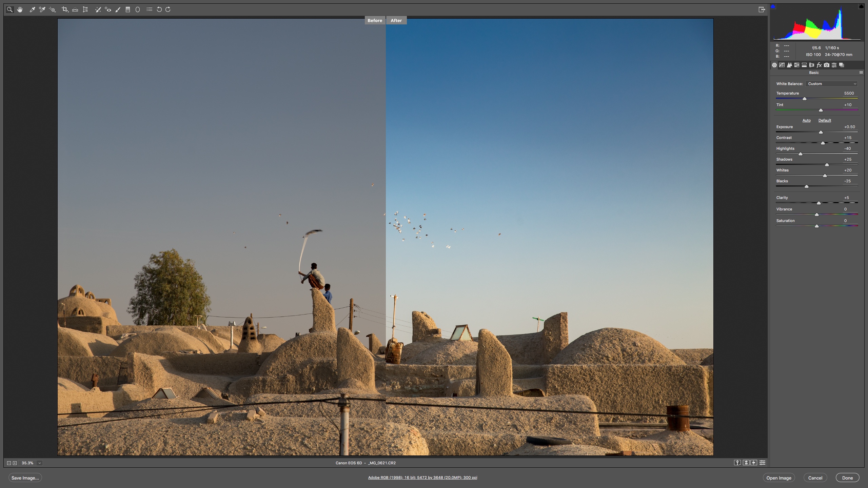Screen dimensions: 868x488
Task: Reset tone to Default
Action: pyautogui.click(x=825, y=120)
